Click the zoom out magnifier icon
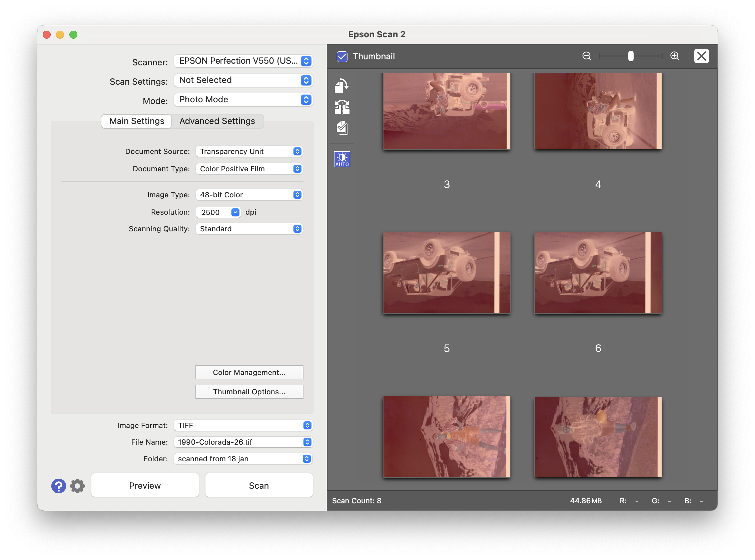 (x=587, y=56)
